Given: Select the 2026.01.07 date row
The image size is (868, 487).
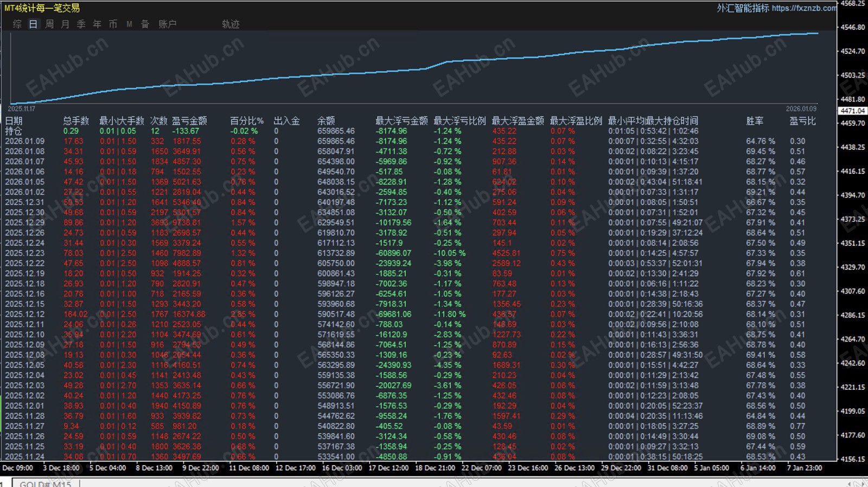Looking at the screenshot, I should point(25,161).
